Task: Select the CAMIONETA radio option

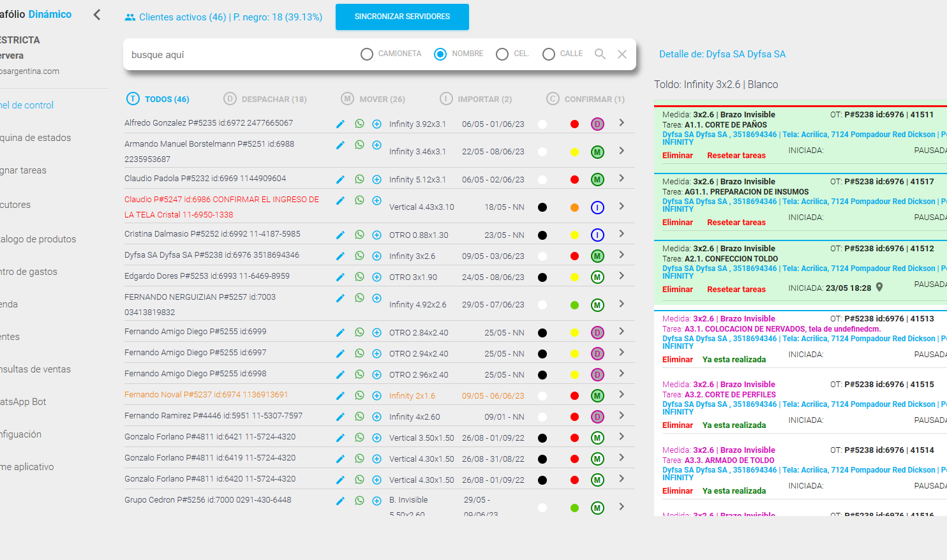Action: coord(367,54)
